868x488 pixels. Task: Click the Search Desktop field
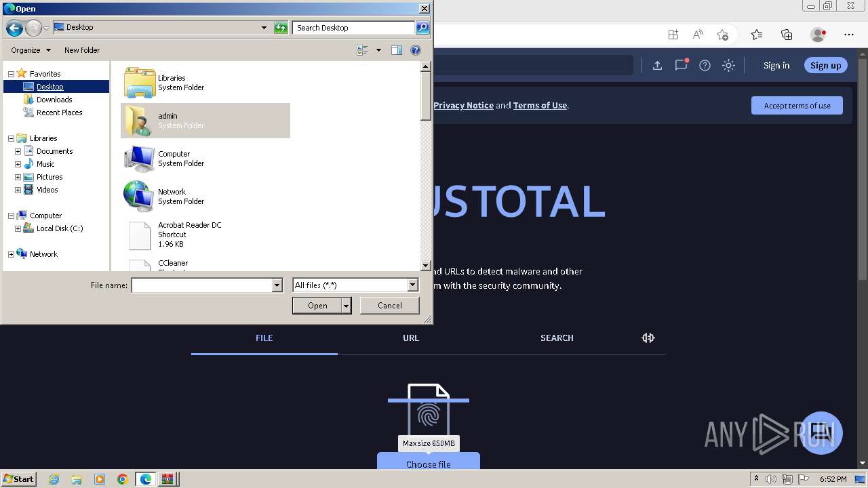[354, 28]
